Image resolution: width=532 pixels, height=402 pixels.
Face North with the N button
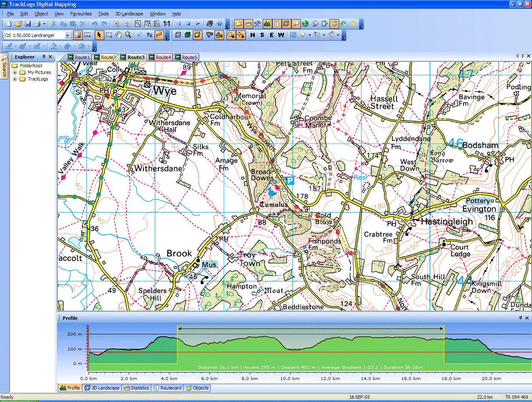253,35
